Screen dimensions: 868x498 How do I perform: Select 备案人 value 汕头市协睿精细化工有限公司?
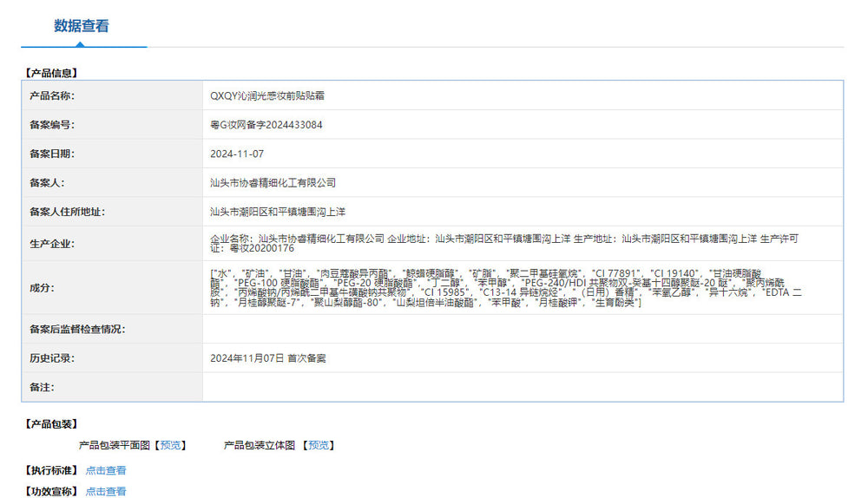[x=273, y=182]
